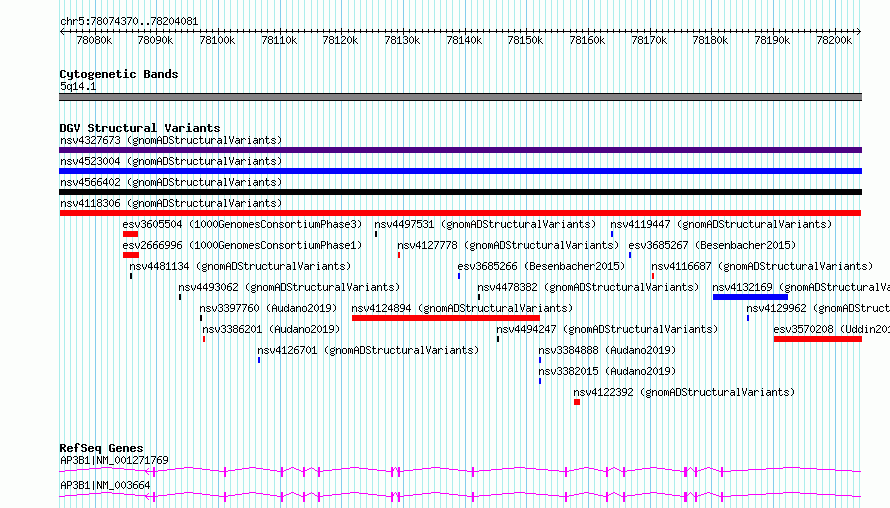Image resolution: width=890 pixels, height=508 pixels.
Task: Open the nsv4122392 variant label
Action: (x=684, y=392)
